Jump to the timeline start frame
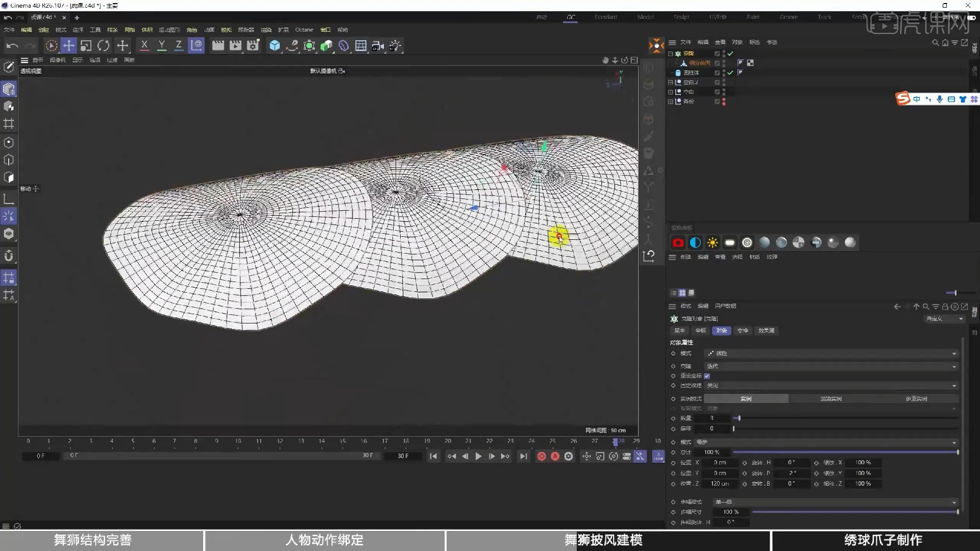The height and width of the screenshot is (551, 980). (x=433, y=456)
